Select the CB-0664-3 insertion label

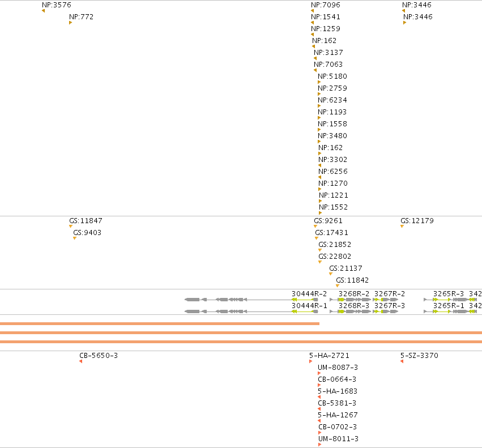(x=337, y=379)
